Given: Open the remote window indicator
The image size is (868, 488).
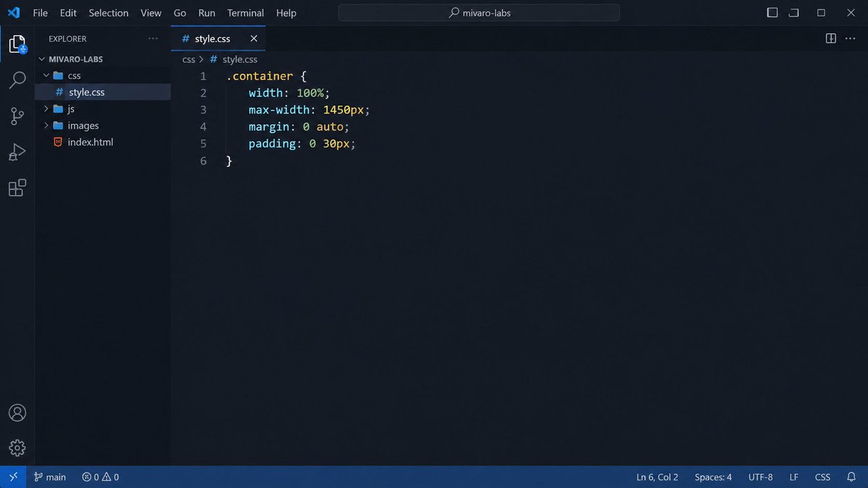Looking at the screenshot, I should [13, 477].
